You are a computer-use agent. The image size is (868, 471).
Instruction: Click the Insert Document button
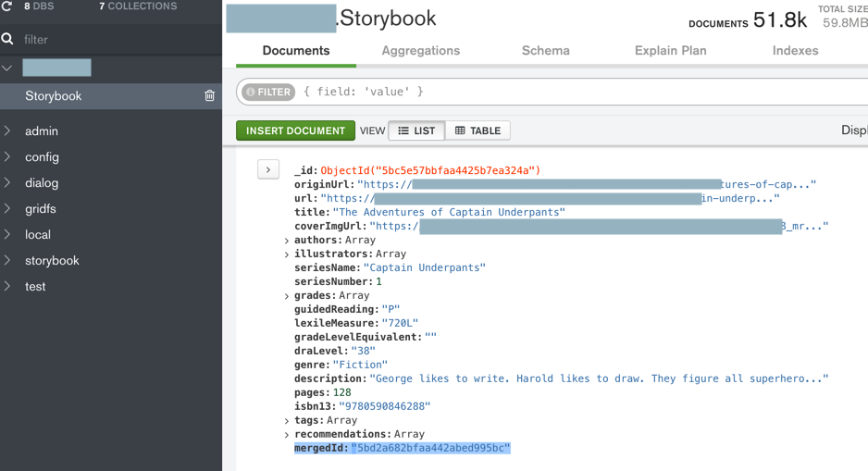295,130
